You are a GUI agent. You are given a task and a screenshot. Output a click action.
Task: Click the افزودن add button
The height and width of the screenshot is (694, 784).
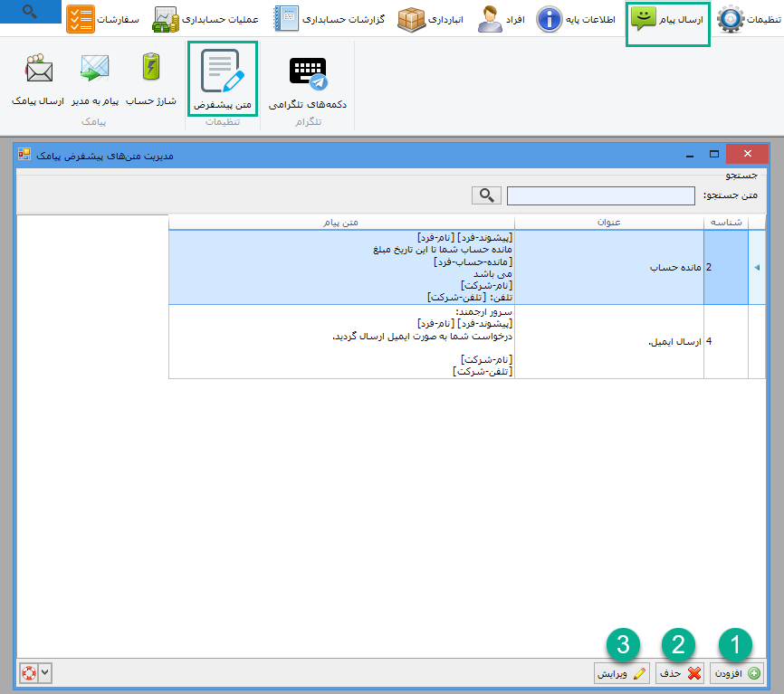coord(737,673)
